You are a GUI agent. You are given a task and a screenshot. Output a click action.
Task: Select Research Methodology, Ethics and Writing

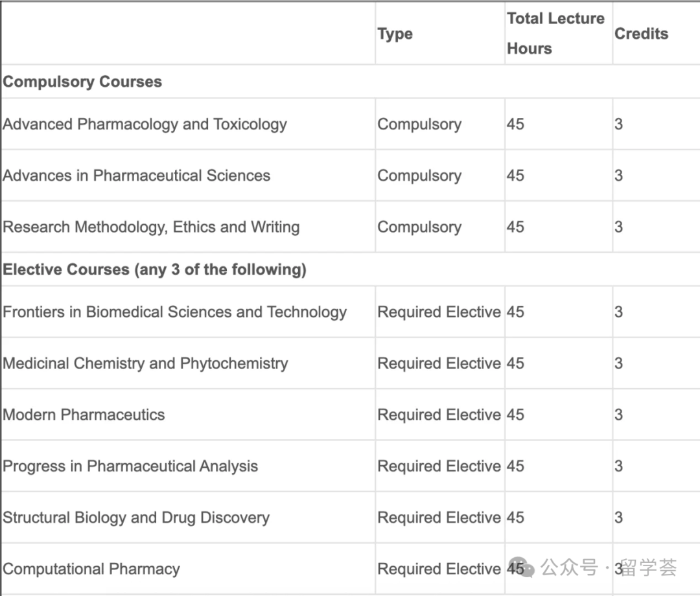point(151,227)
